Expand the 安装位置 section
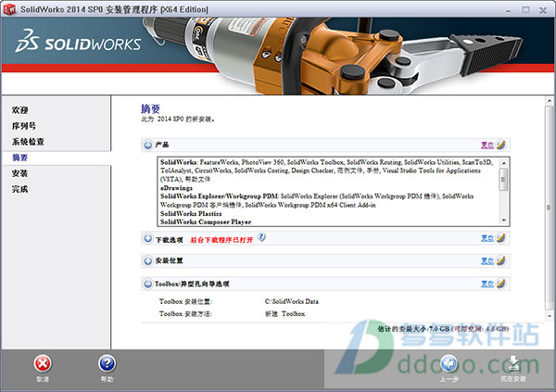Viewport: 556px width, 392px height. pos(148,261)
